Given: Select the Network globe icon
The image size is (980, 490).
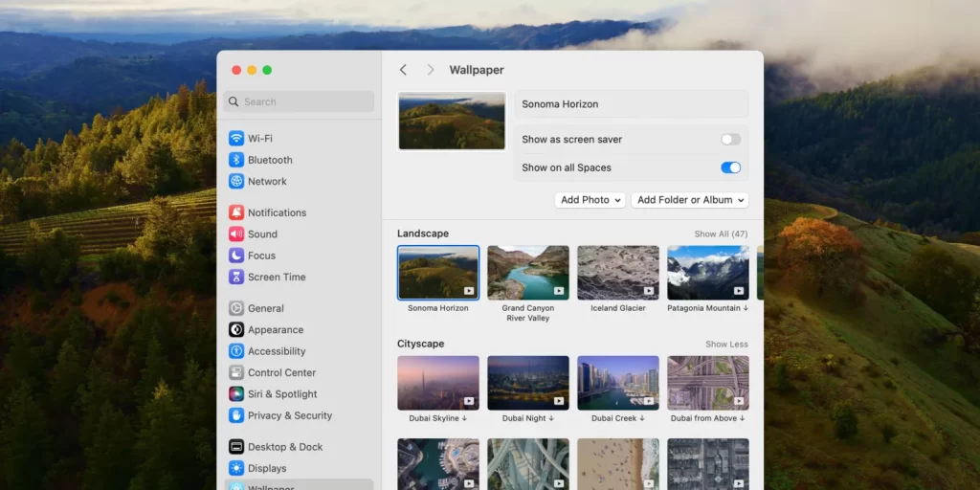Looking at the screenshot, I should 236,181.
